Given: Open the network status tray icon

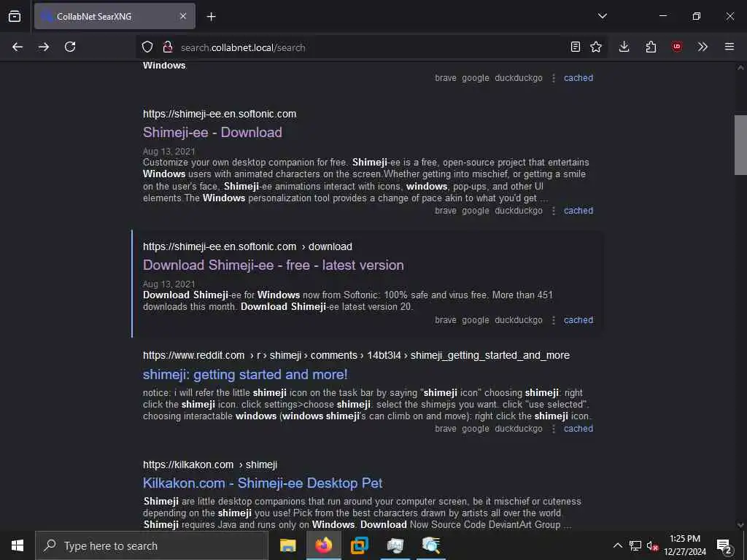Looking at the screenshot, I should pyautogui.click(x=635, y=545).
